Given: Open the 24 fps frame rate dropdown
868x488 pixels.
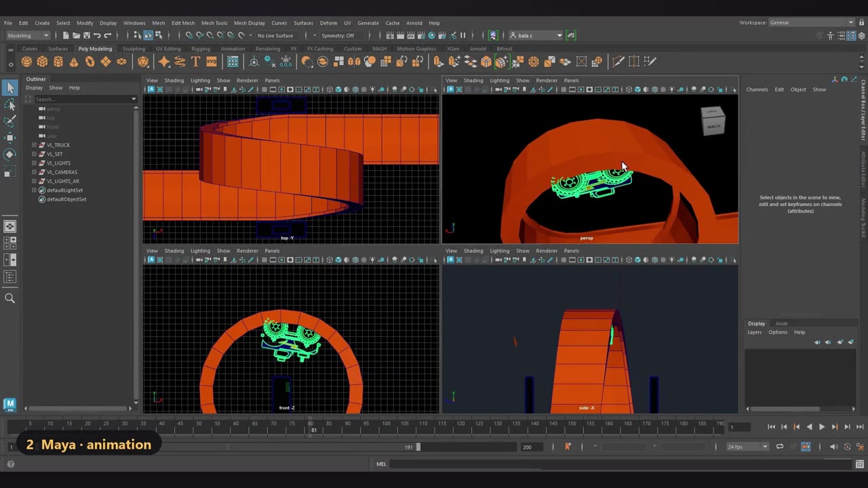Looking at the screenshot, I should coord(747,447).
